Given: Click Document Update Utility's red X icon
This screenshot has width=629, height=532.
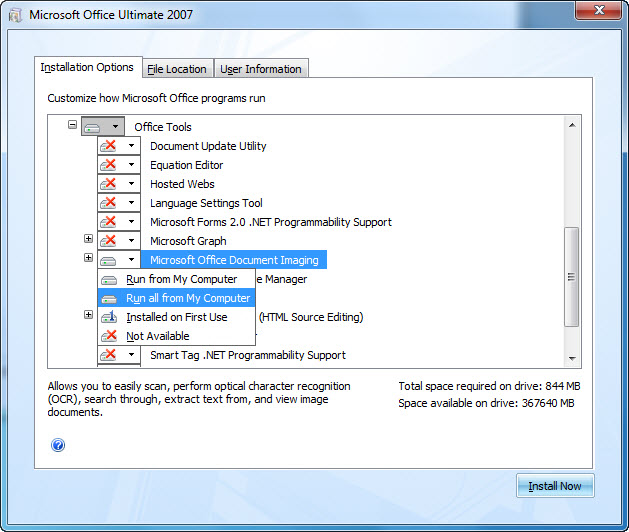Looking at the screenshot, I should 108,146.
